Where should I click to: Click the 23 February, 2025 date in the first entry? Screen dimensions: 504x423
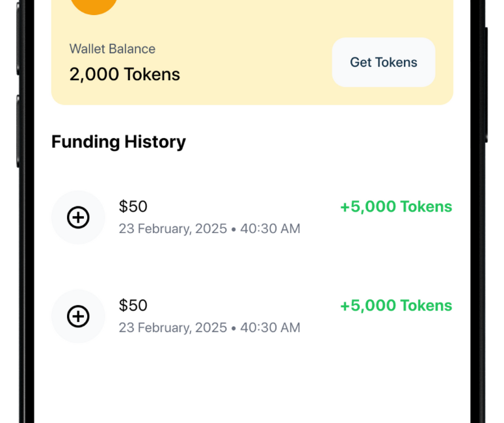coord(172,229)
